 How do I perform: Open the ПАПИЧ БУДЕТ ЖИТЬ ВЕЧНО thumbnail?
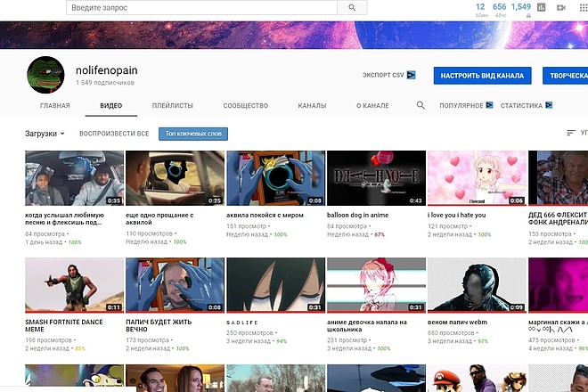coord(176,285)
